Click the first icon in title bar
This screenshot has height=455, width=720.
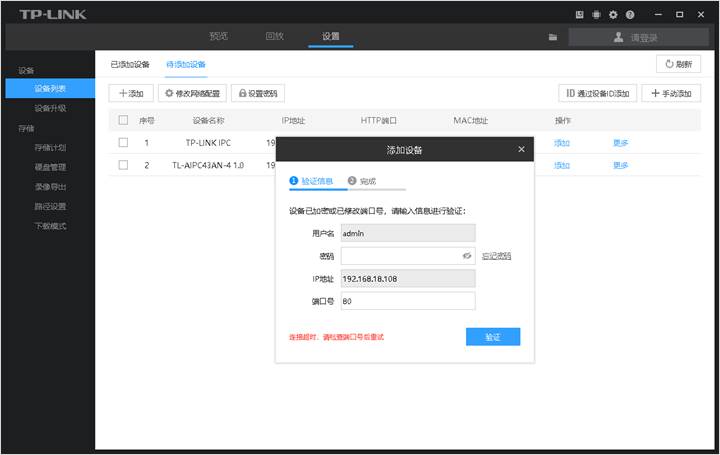(x=579, y=14)
